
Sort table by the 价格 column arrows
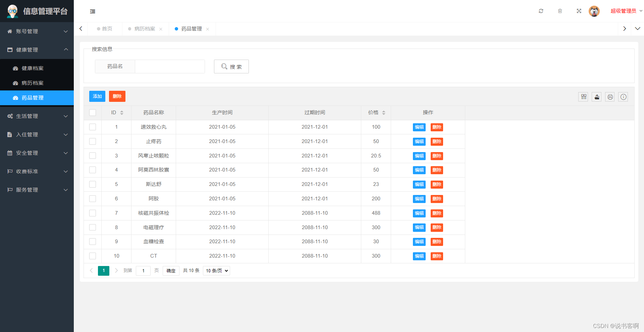click(x=384, y=113)
